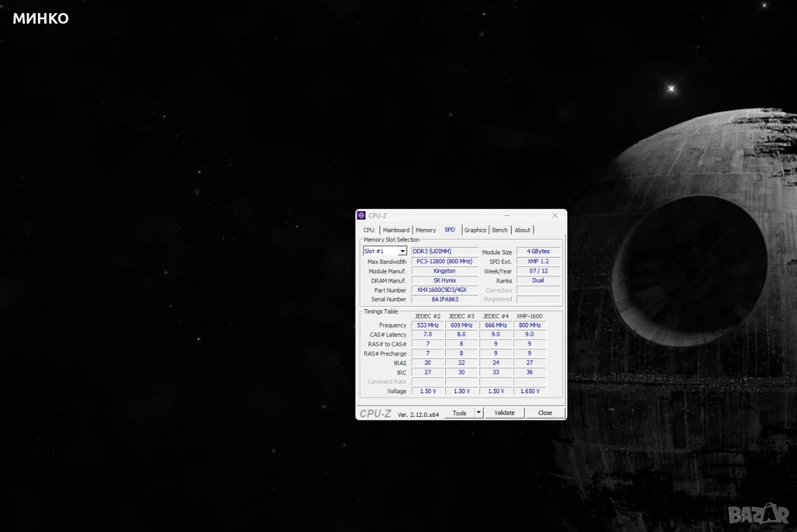Click the CAS# Latency value 7.0
The image size is (797, 532).
point(428,335)
